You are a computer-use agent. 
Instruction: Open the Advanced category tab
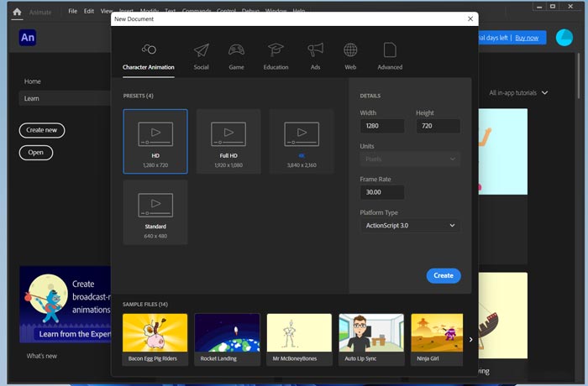coord(390,57)
